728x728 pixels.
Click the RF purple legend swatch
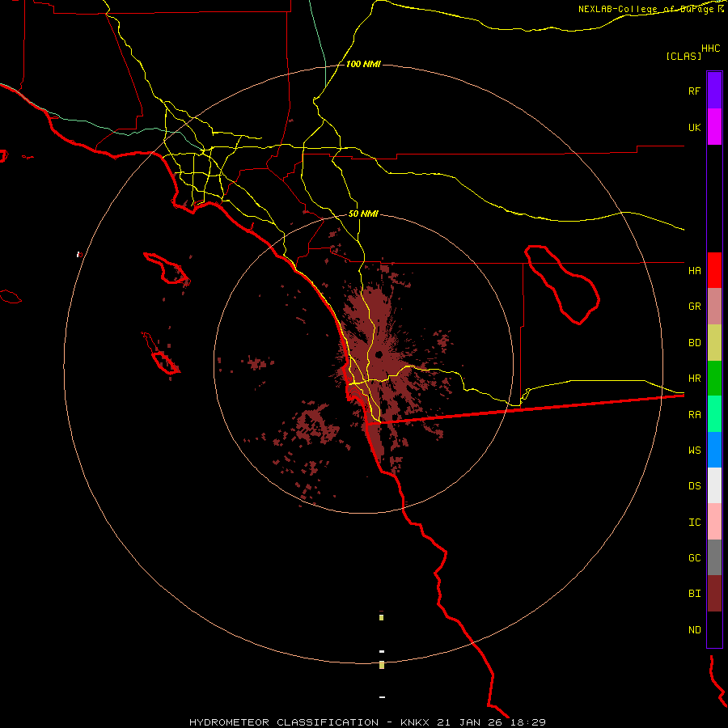(x=714, y=91)
